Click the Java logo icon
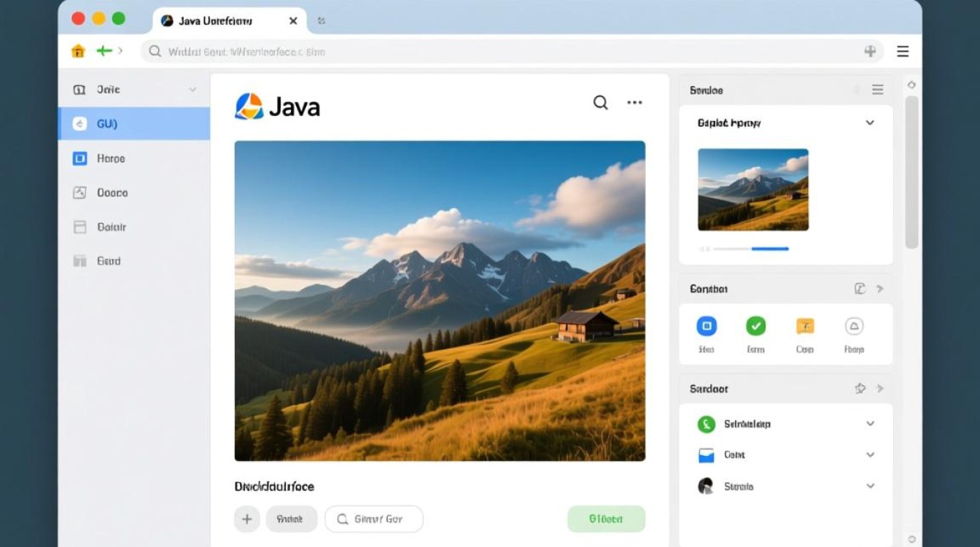The width and height of the screenshot is (980, 547). click(x=248, y=104)
